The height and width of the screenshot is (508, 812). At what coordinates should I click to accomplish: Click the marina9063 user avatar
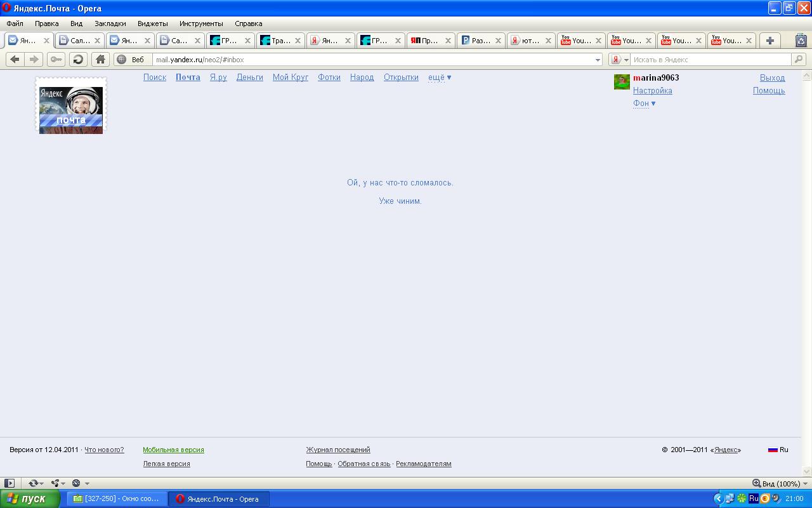click(622, 82)
